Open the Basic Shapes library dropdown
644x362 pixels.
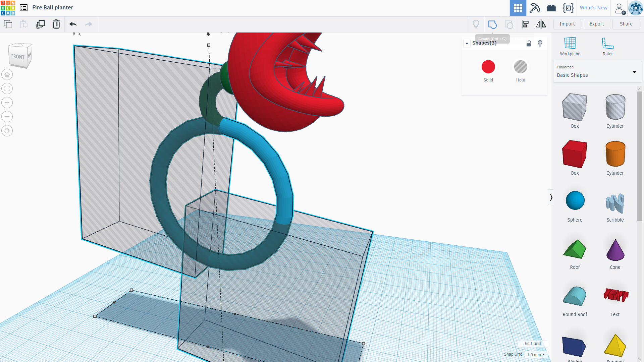pos(597,72)
